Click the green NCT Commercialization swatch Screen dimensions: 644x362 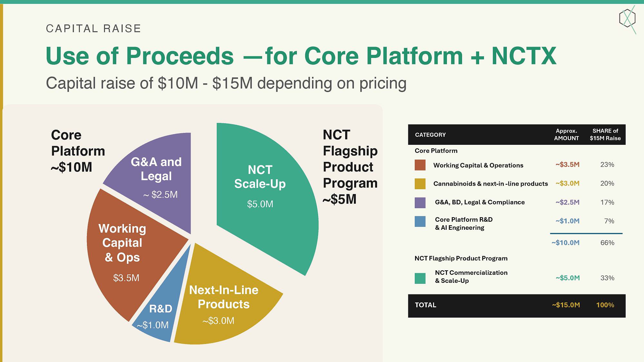click(x=420, y=278)
